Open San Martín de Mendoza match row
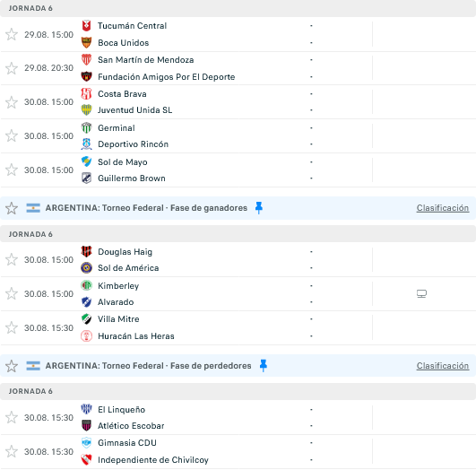The height and width of the screenshot is (470, 476). 238,68
